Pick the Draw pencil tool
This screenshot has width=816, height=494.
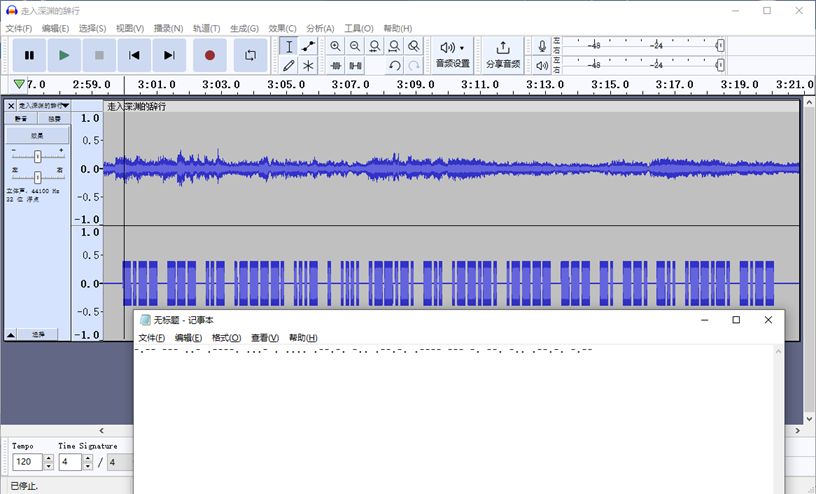tap(289, 66)
